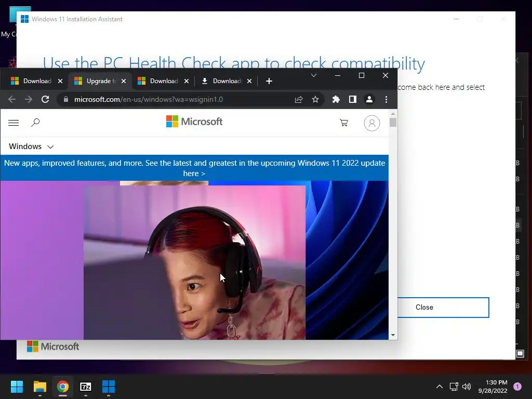Open the Microsoft shopping cart
This screenshot has width=532, height=399.
pyautogui.click(x=344, y=123)
